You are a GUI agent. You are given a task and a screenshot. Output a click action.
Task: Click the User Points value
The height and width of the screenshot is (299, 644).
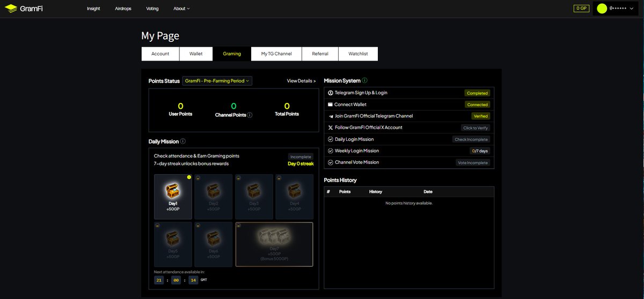[180, 106]
